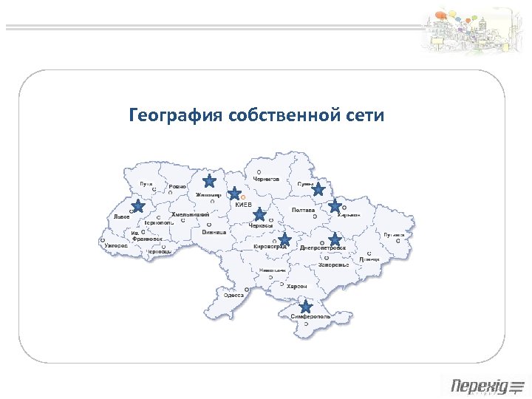Click the city dot above Чернигов label
This screenshot has width=532, height=399.
259,172
